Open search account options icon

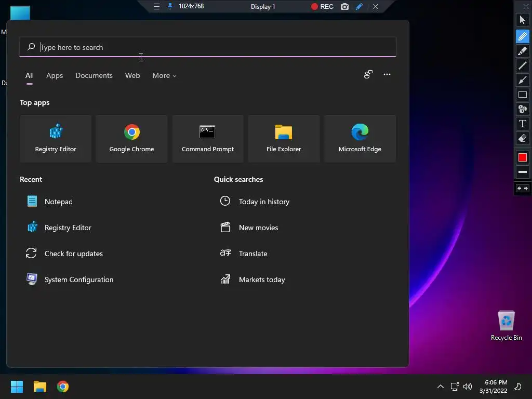(x=368, y=74)
